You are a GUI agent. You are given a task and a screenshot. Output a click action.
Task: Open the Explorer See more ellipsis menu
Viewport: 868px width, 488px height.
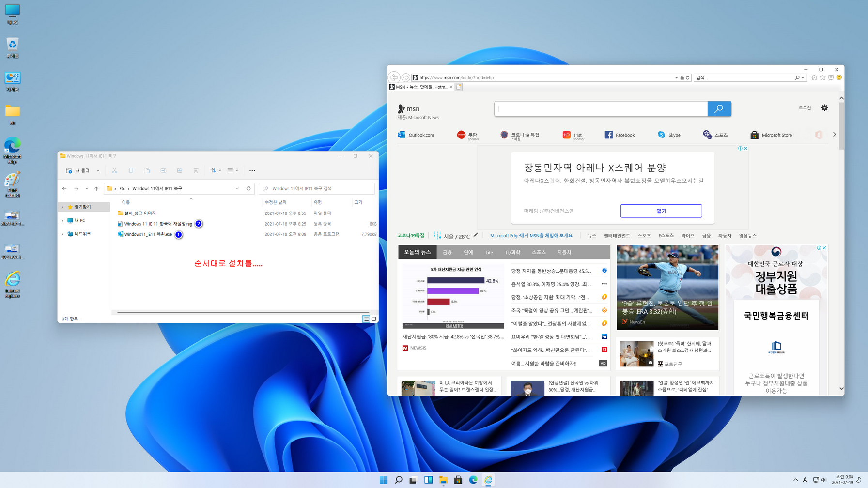click(252, 170)
